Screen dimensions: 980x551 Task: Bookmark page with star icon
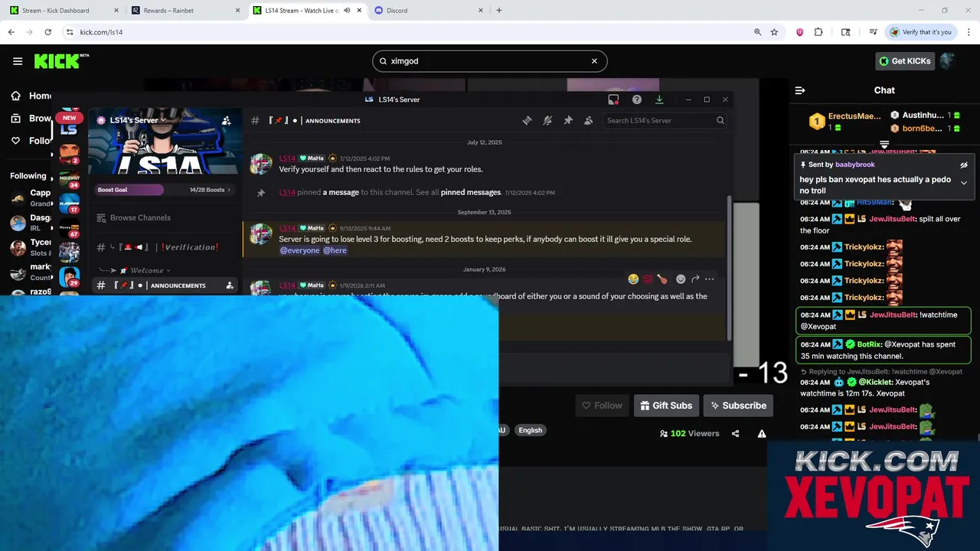774,32
